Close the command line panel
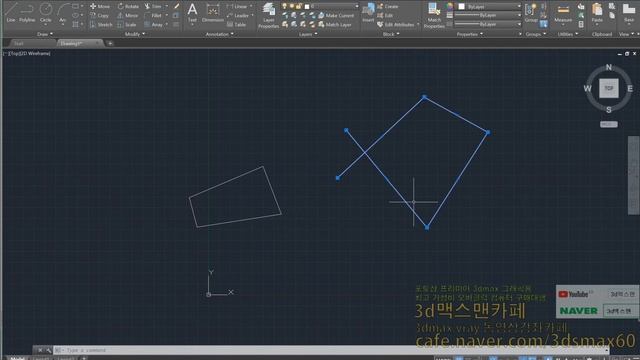This screenshot has height=360, width=640. pyautogui.click(x=40, y=350)
